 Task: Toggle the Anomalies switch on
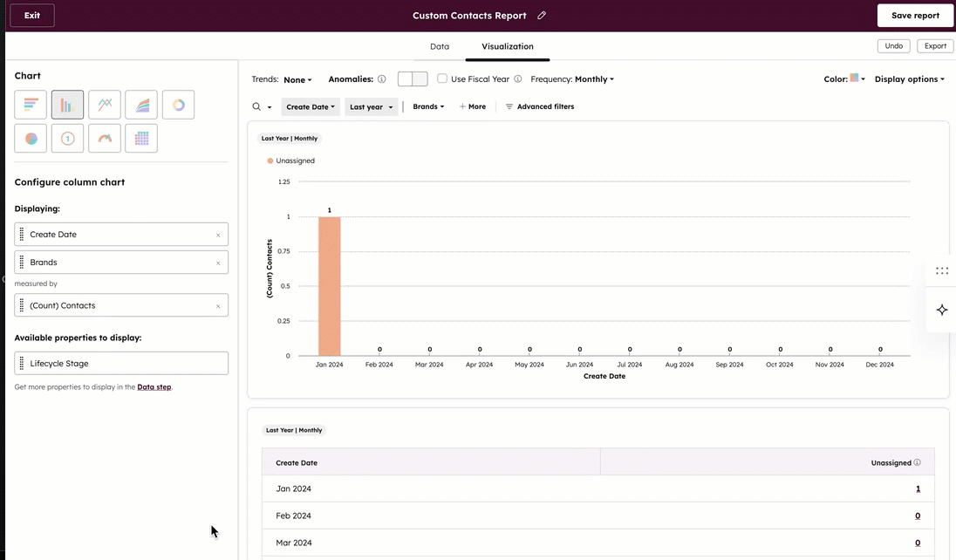(x=411, y=79)
